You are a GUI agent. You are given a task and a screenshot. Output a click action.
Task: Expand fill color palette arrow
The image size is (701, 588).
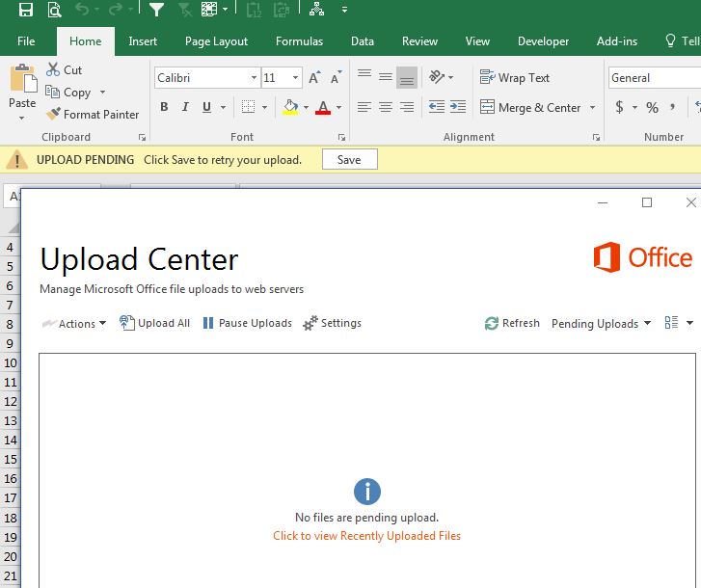(307, 107)
